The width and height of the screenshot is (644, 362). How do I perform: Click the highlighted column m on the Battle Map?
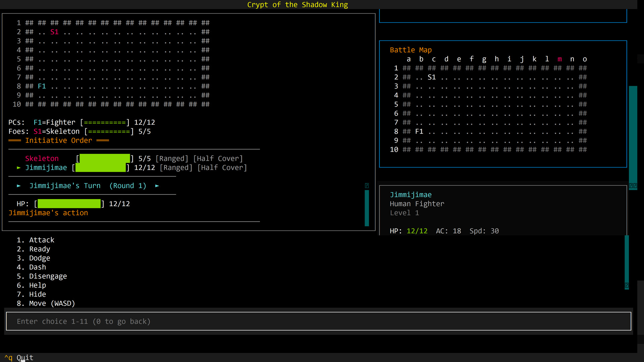pyautogui.click(x=559, y=59)
